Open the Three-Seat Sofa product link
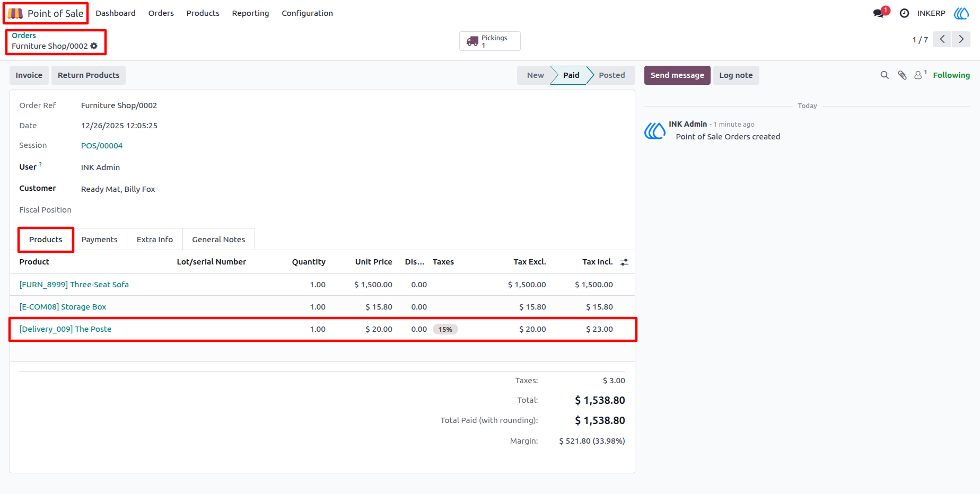The image size is (980, 494). point(74,285)
